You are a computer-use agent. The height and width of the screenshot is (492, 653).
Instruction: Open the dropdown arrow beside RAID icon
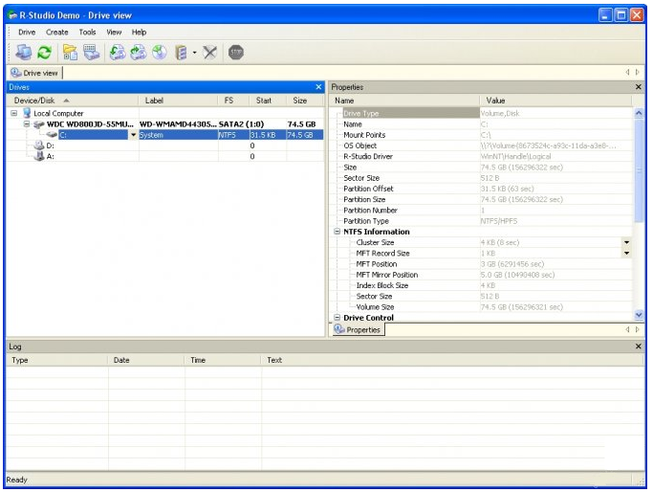194,52
